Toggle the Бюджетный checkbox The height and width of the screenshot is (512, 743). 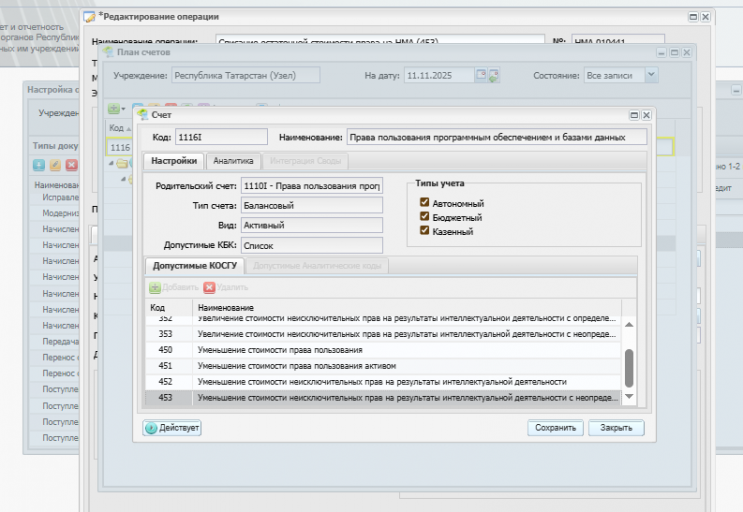(x=425, y=217)
